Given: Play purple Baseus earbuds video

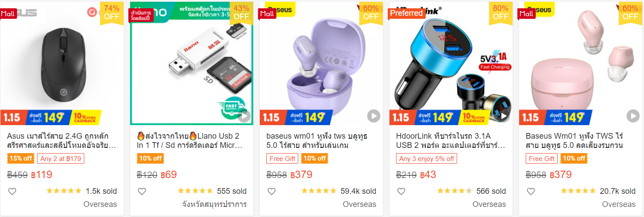Looking at the screenshot, I should [x=374, y=116].
